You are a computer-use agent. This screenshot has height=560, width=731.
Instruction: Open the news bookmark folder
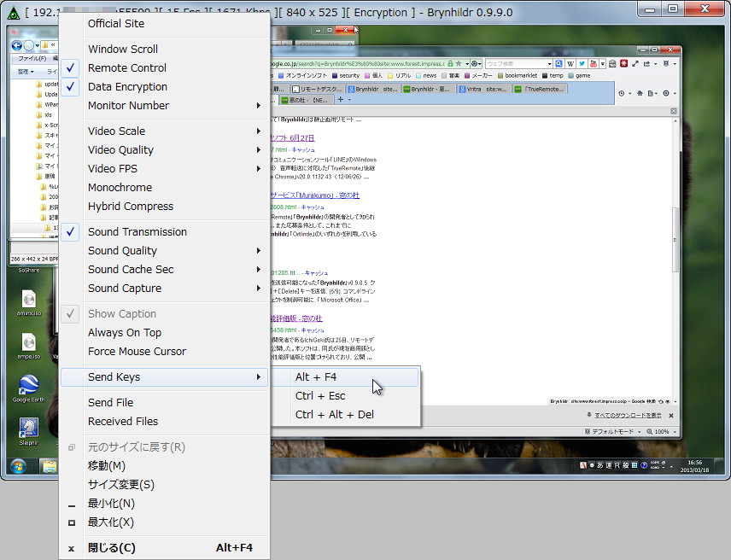click(x=426, y=75)
